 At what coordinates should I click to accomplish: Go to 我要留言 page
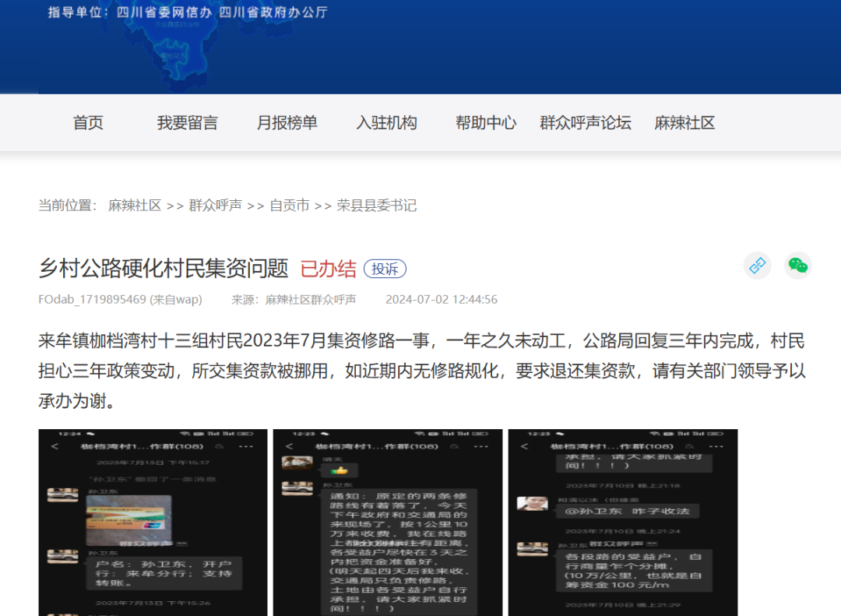pos(187,123)
